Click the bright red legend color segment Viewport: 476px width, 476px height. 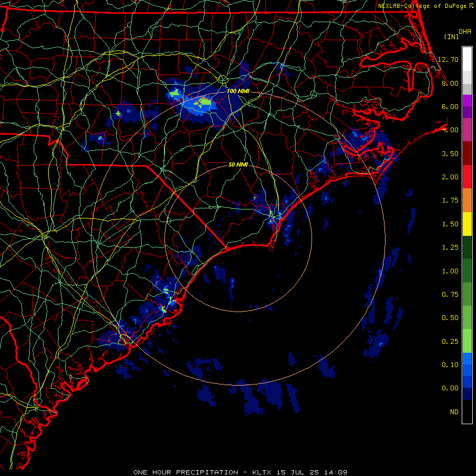click(467, 177)
